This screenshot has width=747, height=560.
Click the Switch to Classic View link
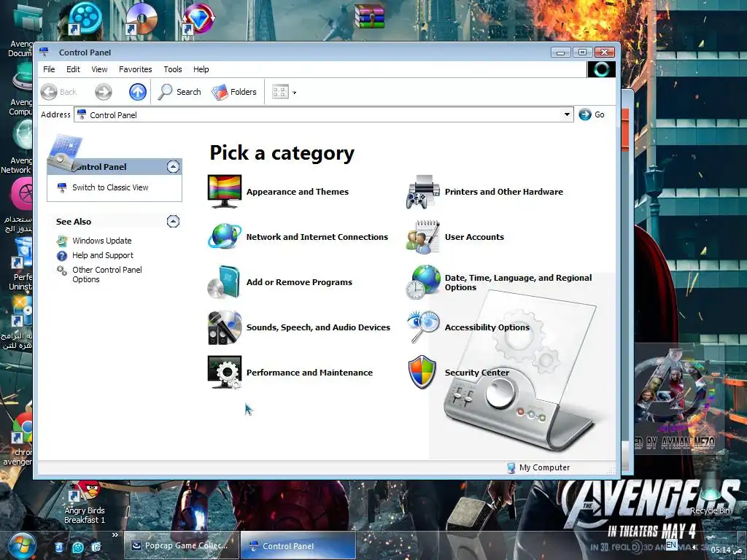(110, 187)
